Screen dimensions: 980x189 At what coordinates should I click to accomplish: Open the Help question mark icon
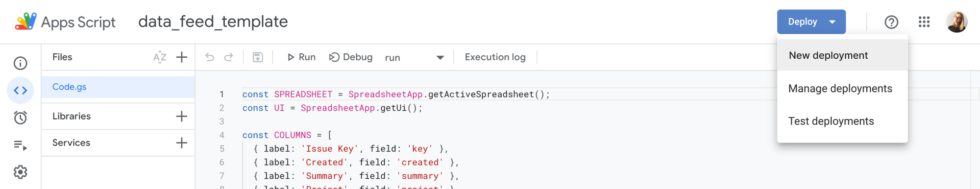(x=891, y=22)
